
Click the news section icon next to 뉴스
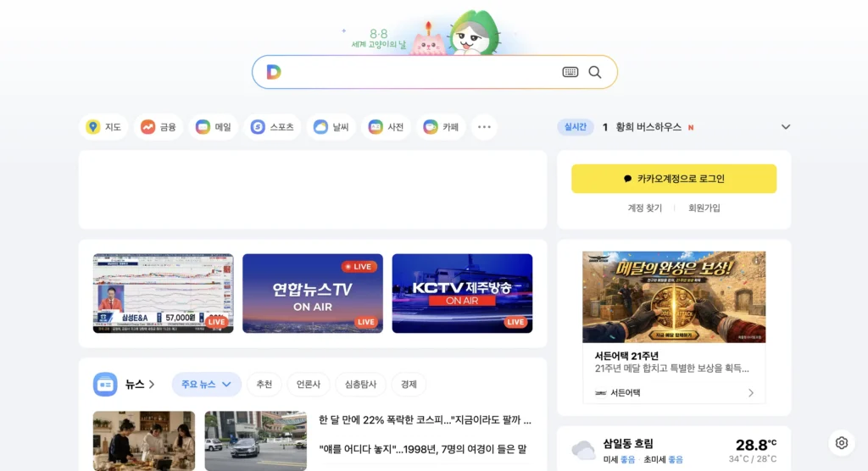click(105, 384)
